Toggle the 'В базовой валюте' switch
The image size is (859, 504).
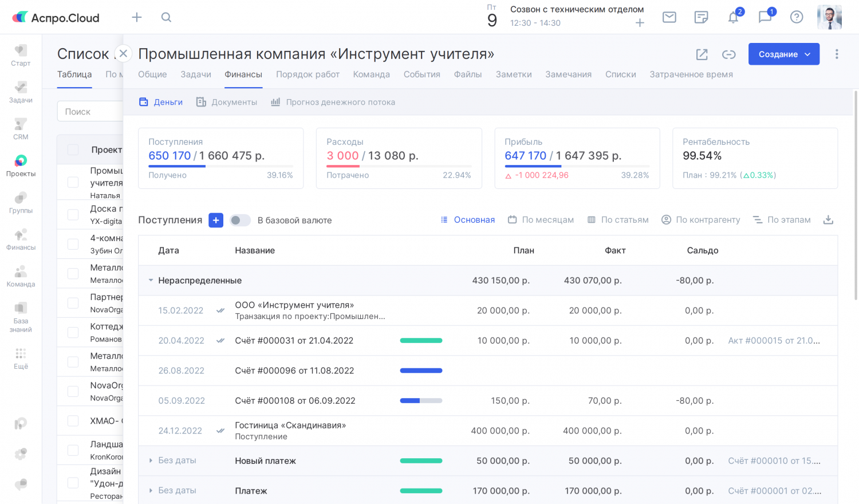[240, 220]
